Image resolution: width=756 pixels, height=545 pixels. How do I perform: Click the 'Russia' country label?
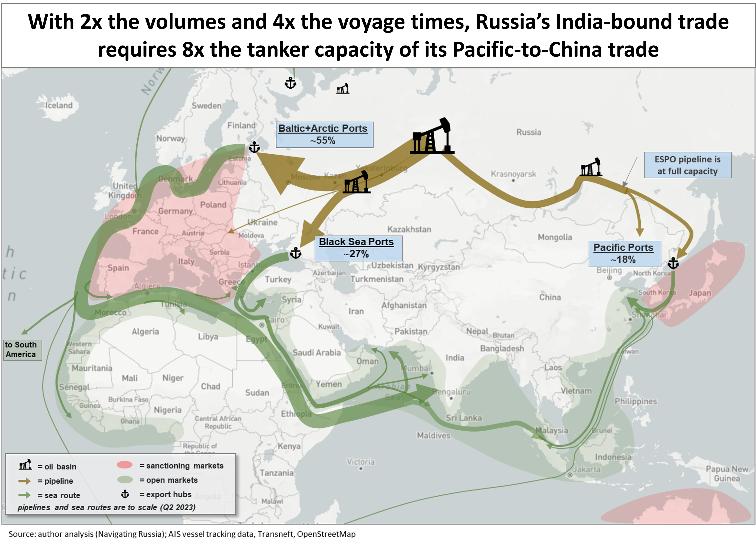529,132
